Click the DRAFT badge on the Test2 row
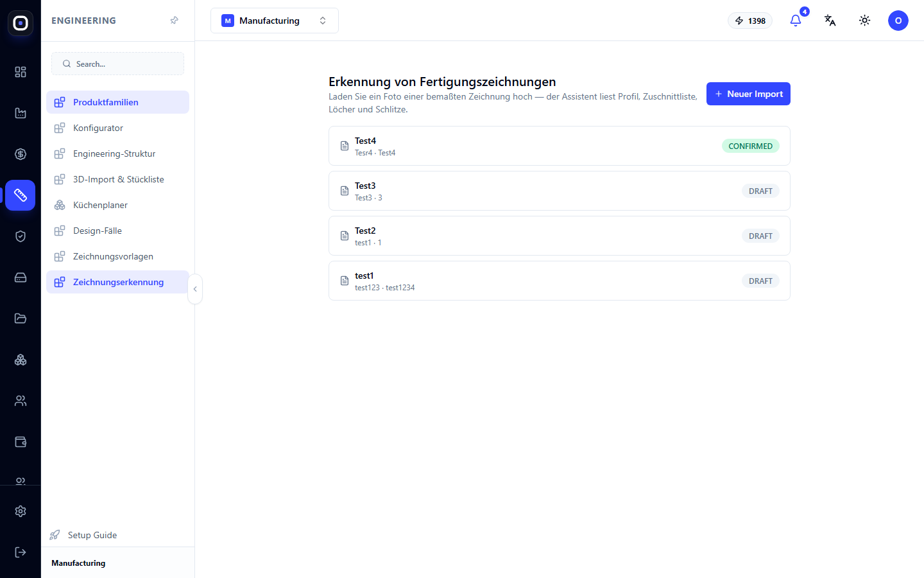This screenshot has height=578, width=924. point(760,236)
